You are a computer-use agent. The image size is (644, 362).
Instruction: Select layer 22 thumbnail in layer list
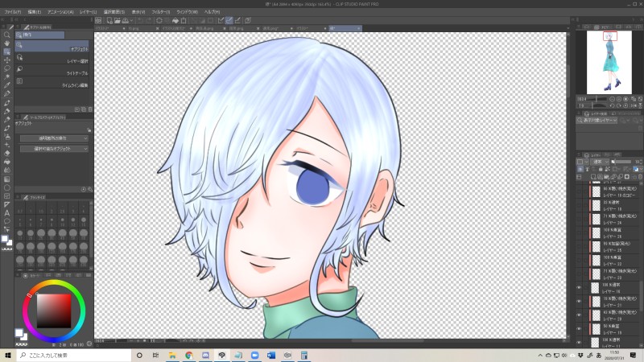tap(597, 260)
